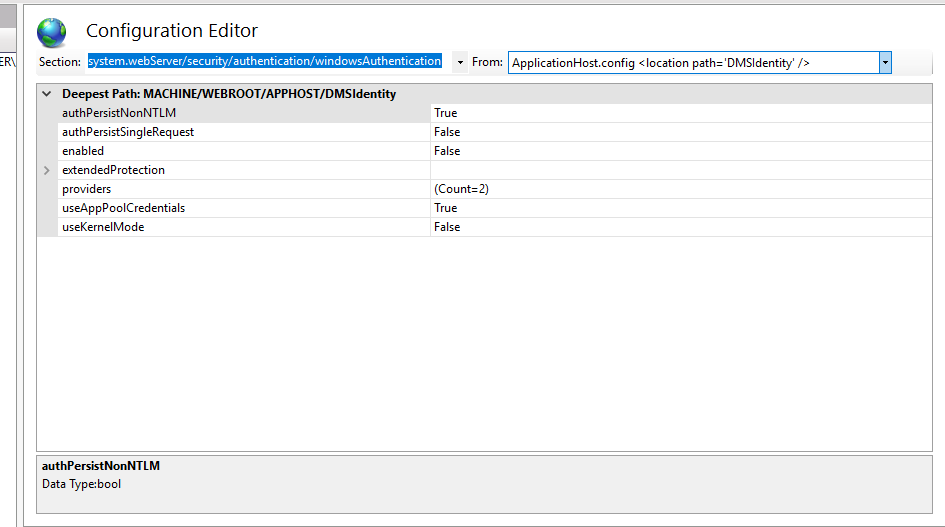The image size is (945, 527).
Task: Click the False value of enabled
Action: 447,151
